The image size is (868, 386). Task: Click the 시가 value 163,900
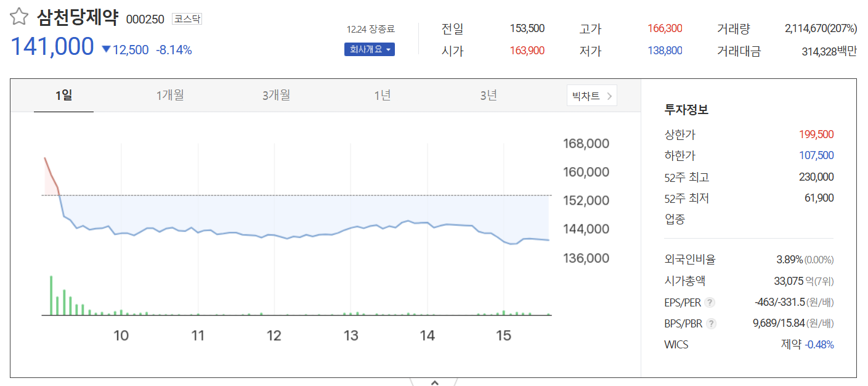pos(527,51)
